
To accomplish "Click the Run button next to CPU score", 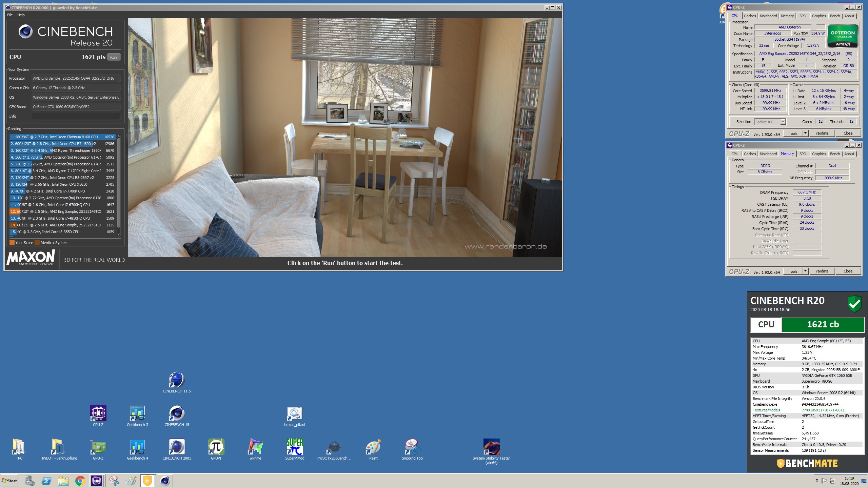I will (x=114, y=57).
